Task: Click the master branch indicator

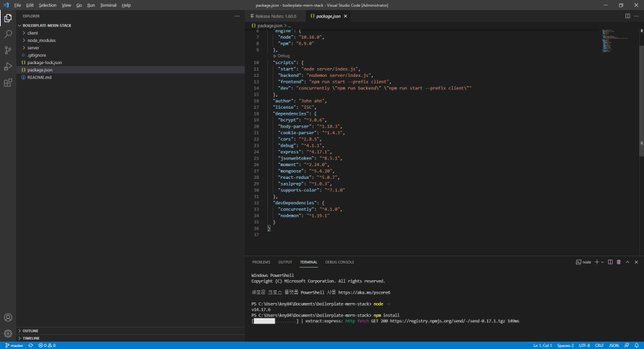Action: click(x=14, y=346)
